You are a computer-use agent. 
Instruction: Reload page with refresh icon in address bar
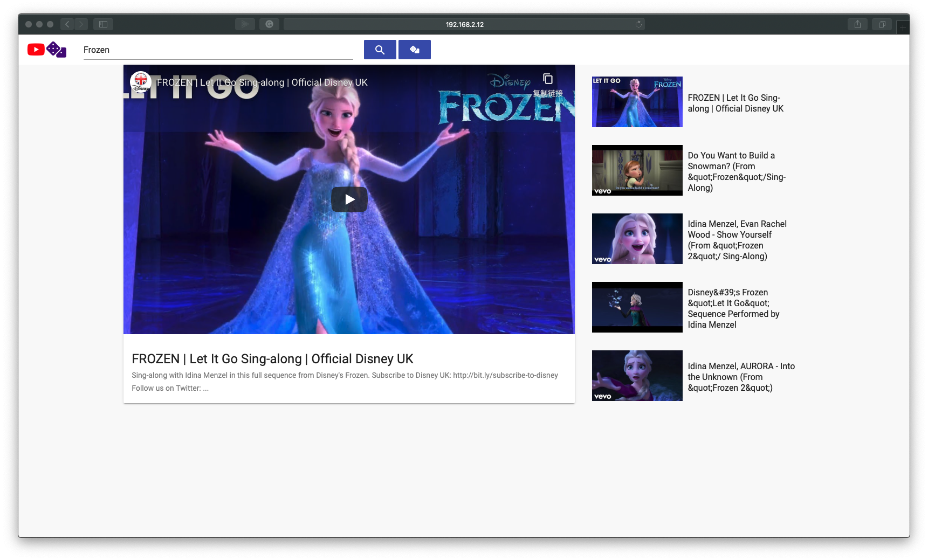point(638,24)
